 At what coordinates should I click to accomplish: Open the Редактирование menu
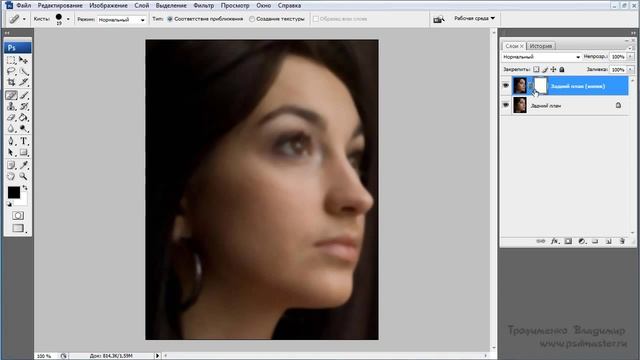(60, 6)
